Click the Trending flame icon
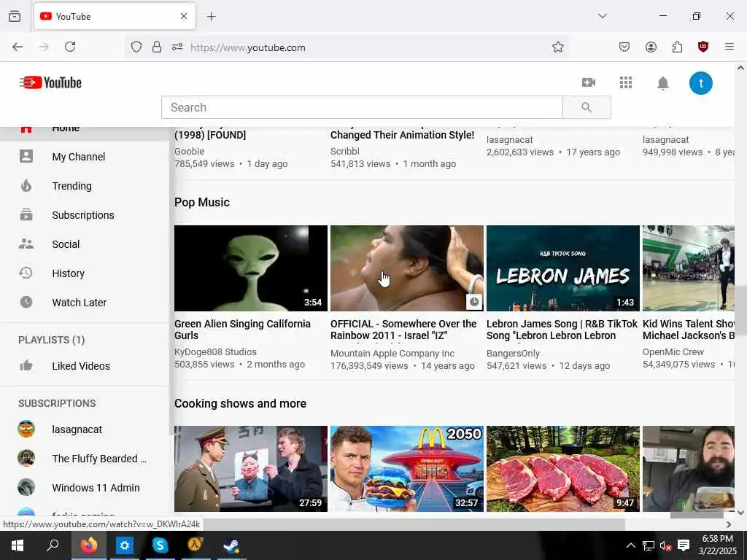The image size is (747, 560). (x=26, y=186)
